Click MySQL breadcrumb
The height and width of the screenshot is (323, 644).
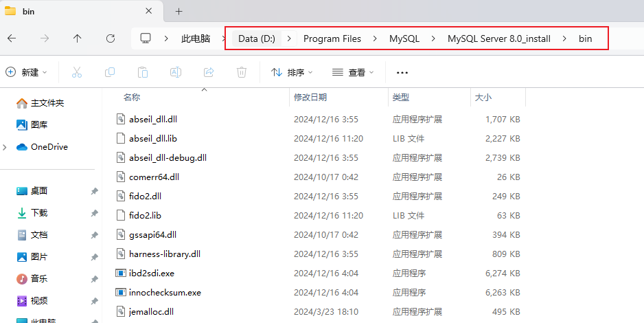click(x=404, y=38)
